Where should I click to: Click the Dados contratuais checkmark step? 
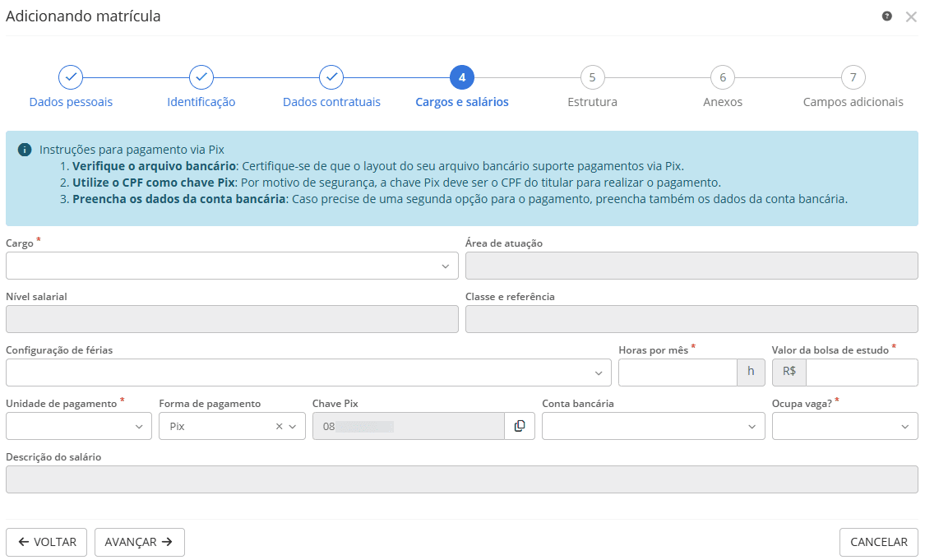331,77
